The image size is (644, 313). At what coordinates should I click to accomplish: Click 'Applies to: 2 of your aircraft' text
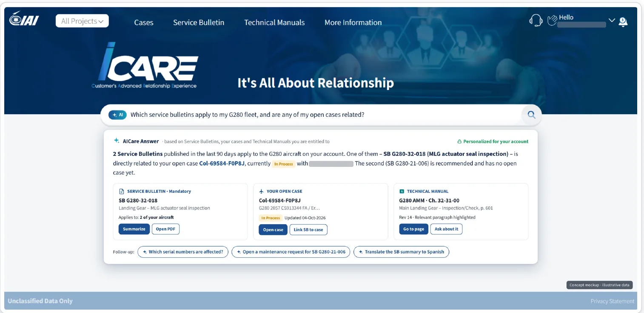(x=146, y=217)
